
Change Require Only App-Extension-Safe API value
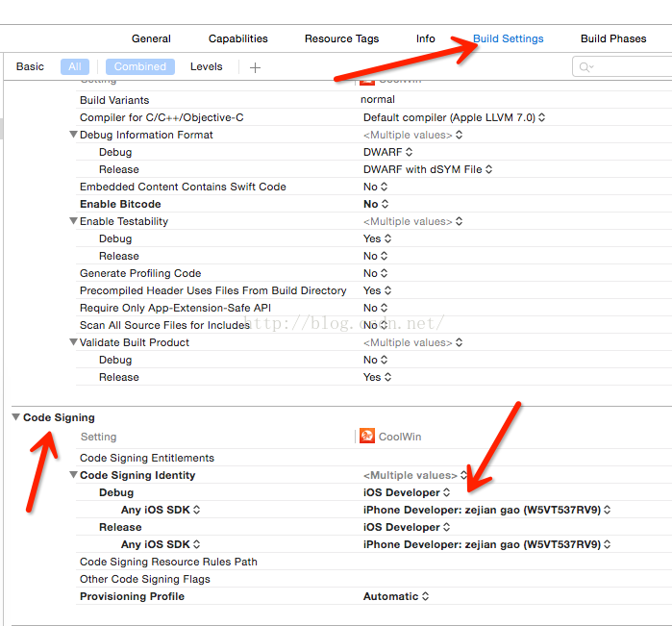(375, 308)
